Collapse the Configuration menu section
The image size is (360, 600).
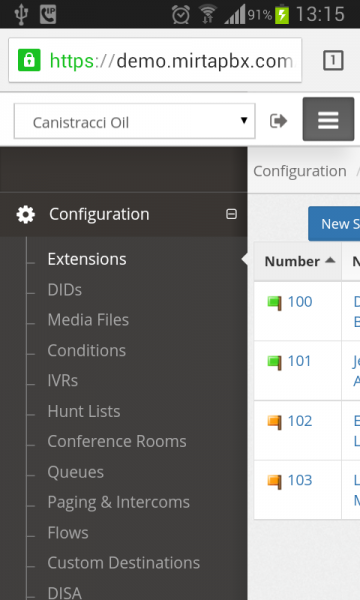(231, 214)
